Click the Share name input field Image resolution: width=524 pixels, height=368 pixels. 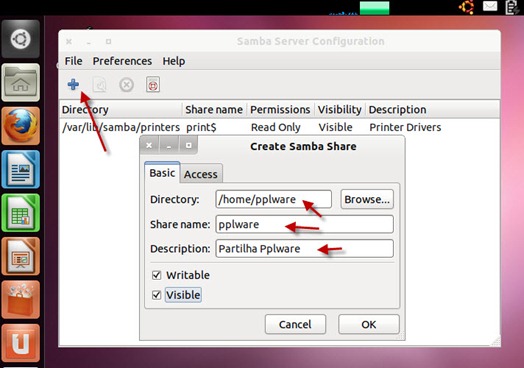(305, 224)
